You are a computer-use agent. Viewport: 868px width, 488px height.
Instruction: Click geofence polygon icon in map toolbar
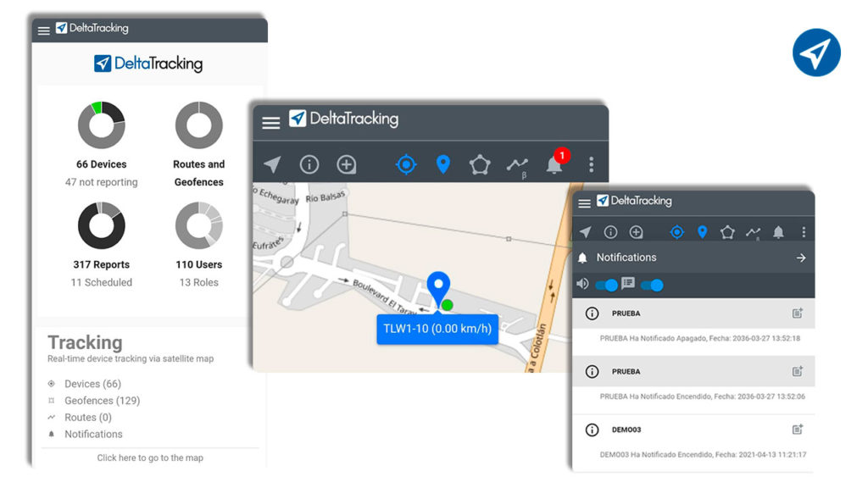480,165
